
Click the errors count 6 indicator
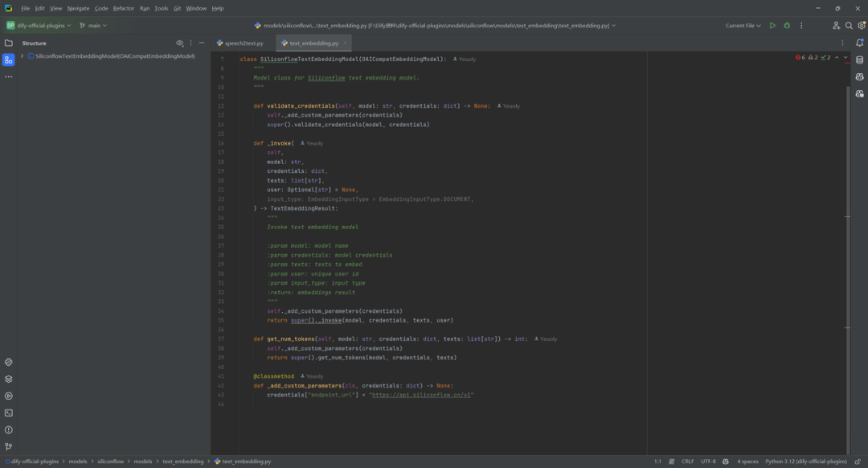click(800, 58)
